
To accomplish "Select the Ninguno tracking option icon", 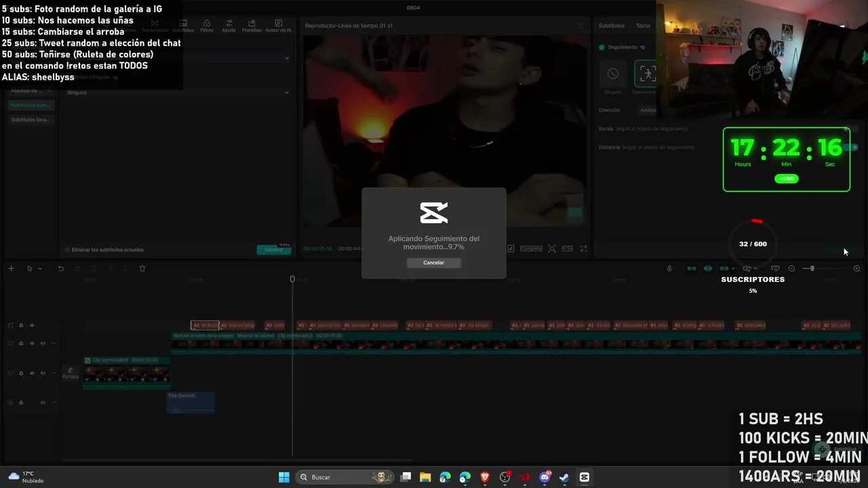I will pos(613,74).
